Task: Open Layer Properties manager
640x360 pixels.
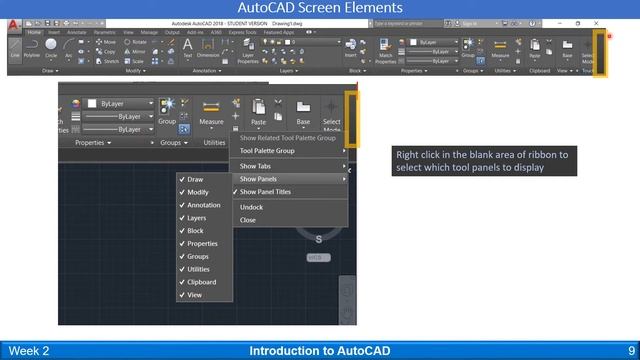Action: pos(248,51)
